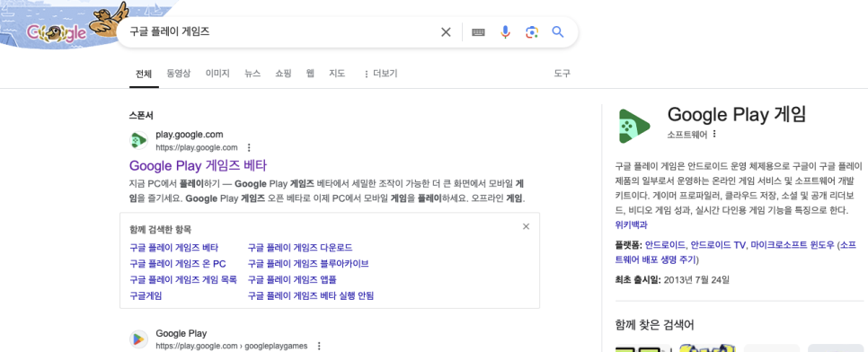Search 구글 플레이 게임즈 베타 suggestion
Viewport: 868px width, 352px height.
pyautogui.click(x=173, y=248)
